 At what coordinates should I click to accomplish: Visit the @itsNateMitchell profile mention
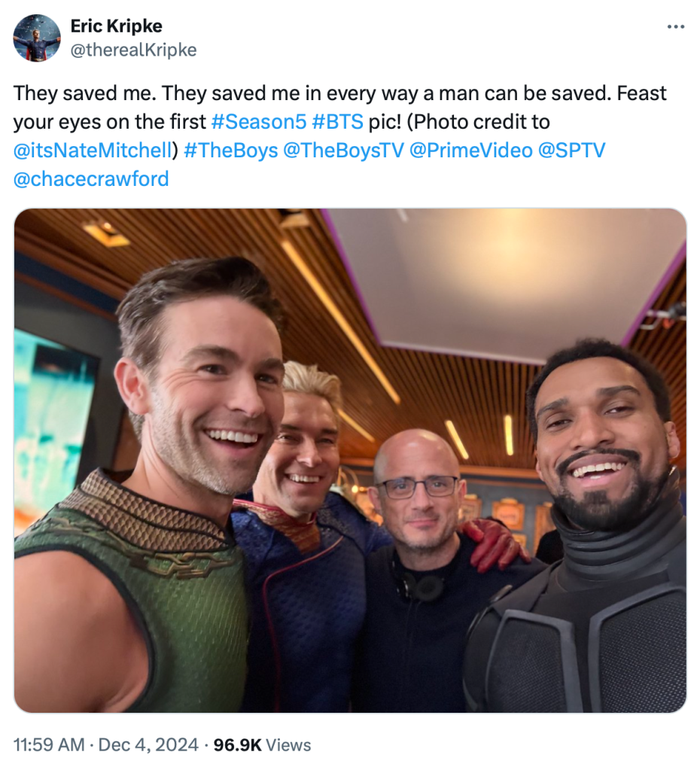point(93,151)
